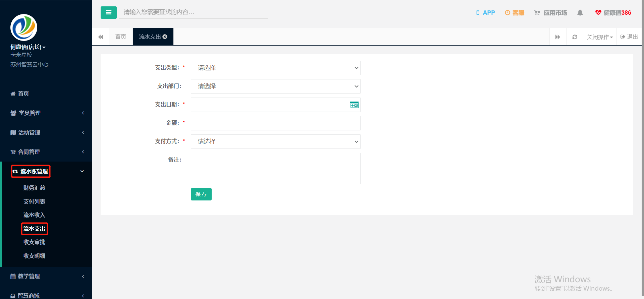This screenshot has height=299, width=644.
Task: Expand the 活动管理 sidebar menu
Action: point(46,132)
